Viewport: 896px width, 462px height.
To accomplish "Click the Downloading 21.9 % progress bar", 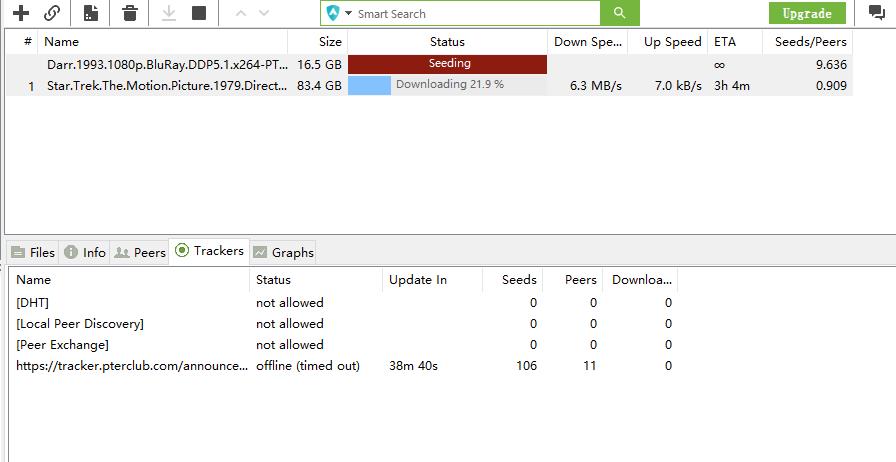I will 447,85.
